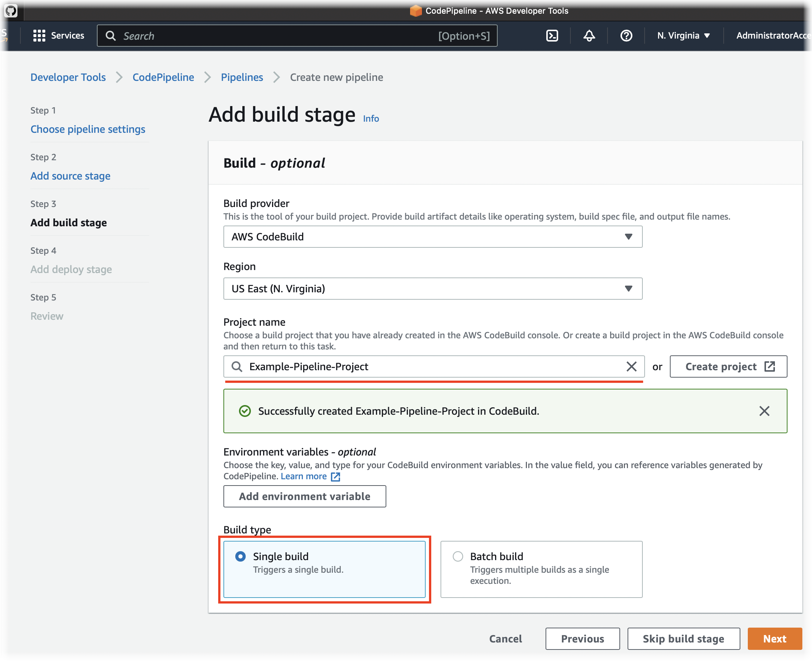Clear the Project name field with X
This screenshot has height=661, width=812.
click(x=631, y=366)
